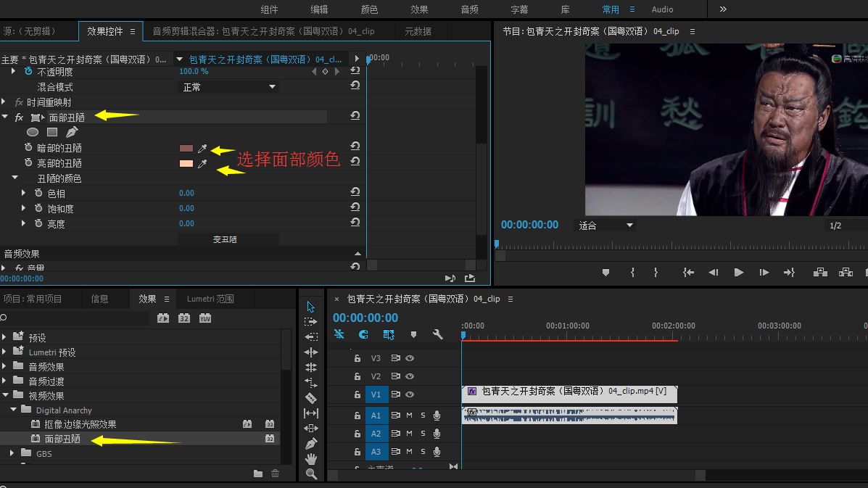Select the Razor tool in the tools panel
This screenshot has width=868, height=488.
click(x=311, y=397)
